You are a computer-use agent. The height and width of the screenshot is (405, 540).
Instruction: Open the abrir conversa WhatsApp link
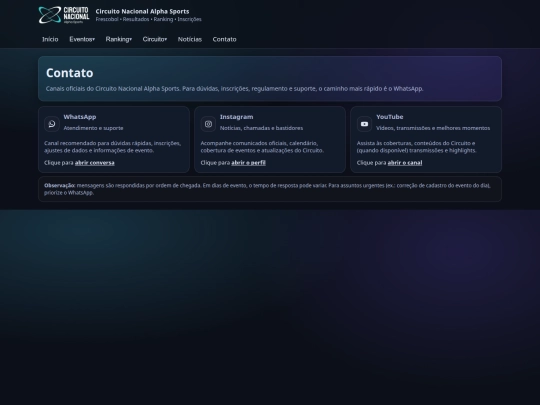(95, 163)
